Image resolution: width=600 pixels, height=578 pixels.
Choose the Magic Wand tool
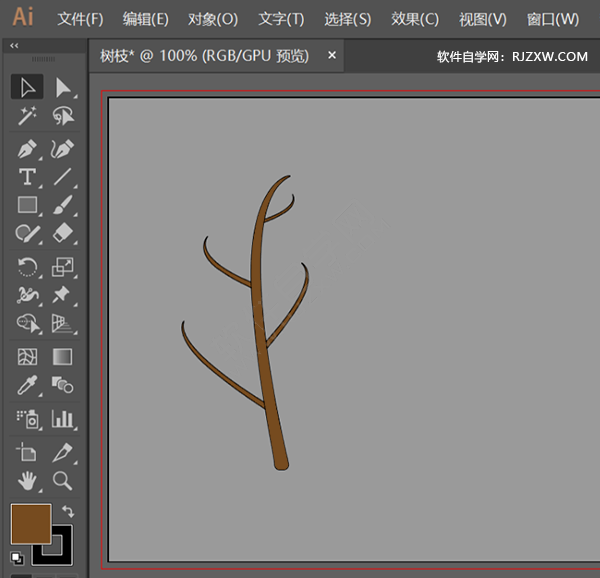tap(27, 116)
